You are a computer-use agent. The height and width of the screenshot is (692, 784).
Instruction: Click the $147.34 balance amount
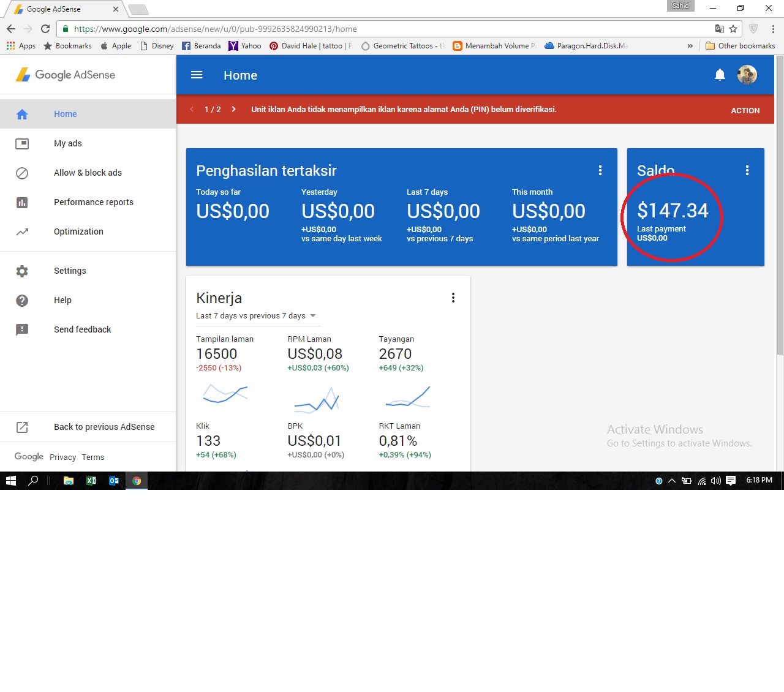pos(673,211)
